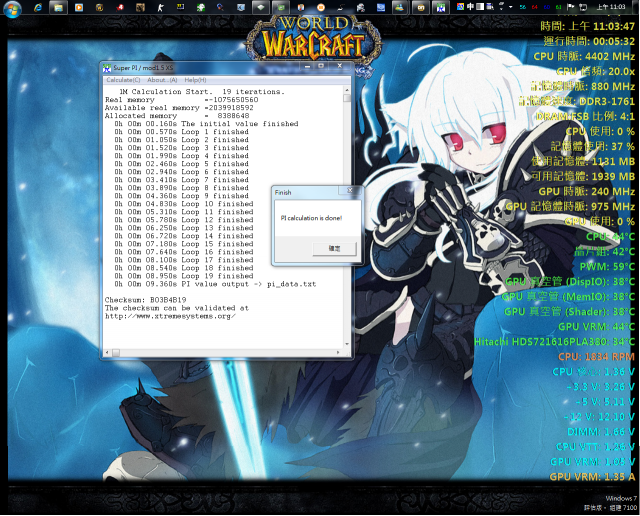This screenshot has width=640, height=516.
Task: Open About...(A) menu in Super PI
Action: [162, 80]
